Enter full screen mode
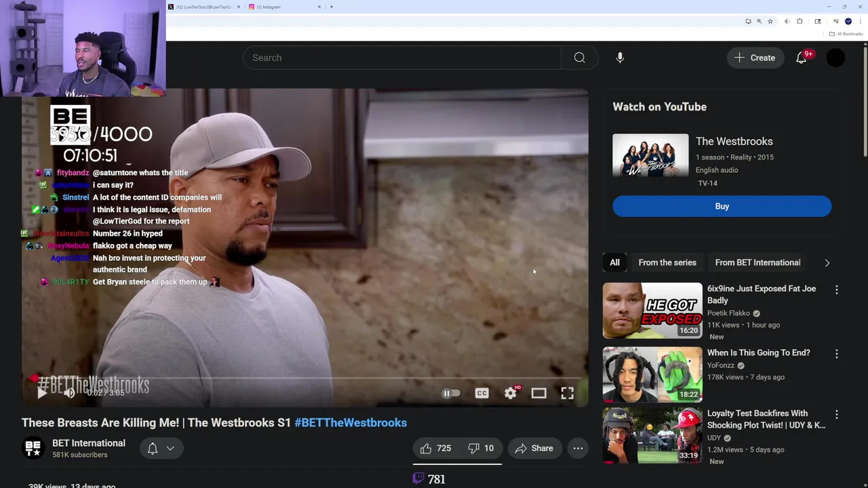868x488 pixels. (567, 393)
